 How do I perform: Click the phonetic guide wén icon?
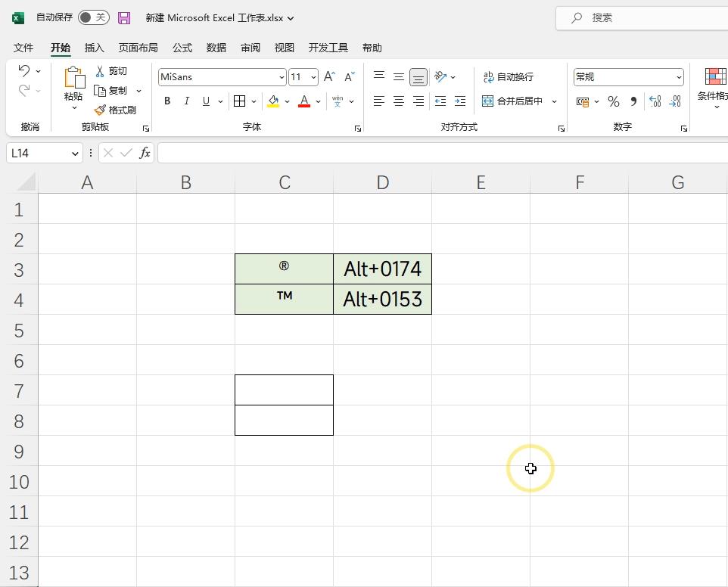[x=338, y=101]
